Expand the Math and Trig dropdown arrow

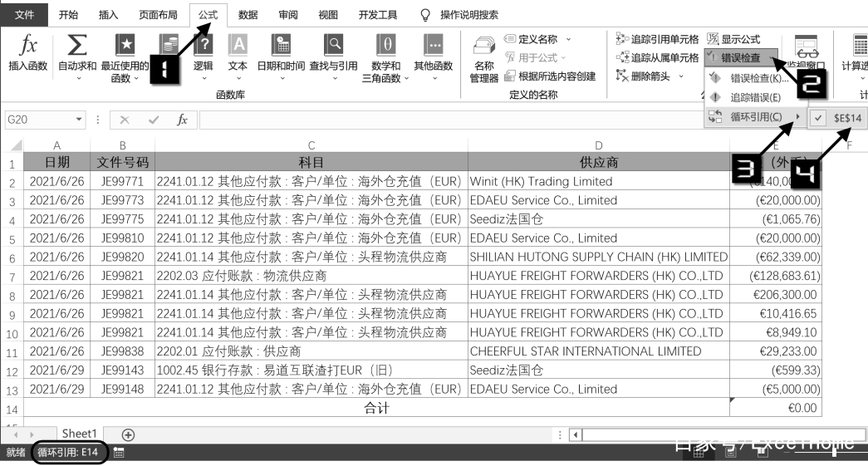[x=407, y=79]
